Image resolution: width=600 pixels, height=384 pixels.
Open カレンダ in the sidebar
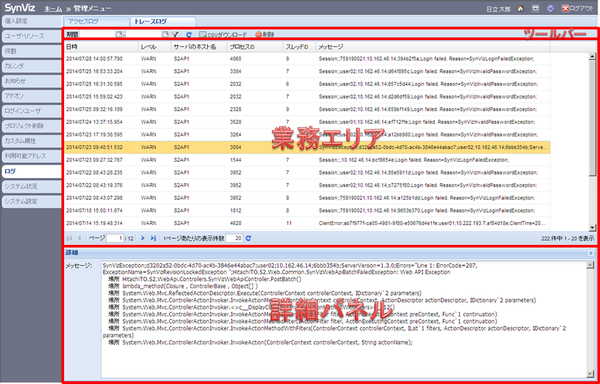point(31,66)
